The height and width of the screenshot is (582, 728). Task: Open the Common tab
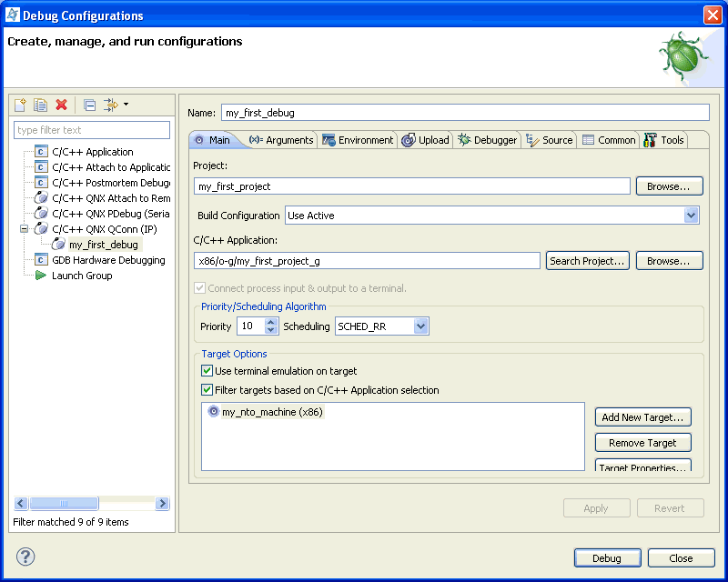pyautogui.click(x=608, y=140)
